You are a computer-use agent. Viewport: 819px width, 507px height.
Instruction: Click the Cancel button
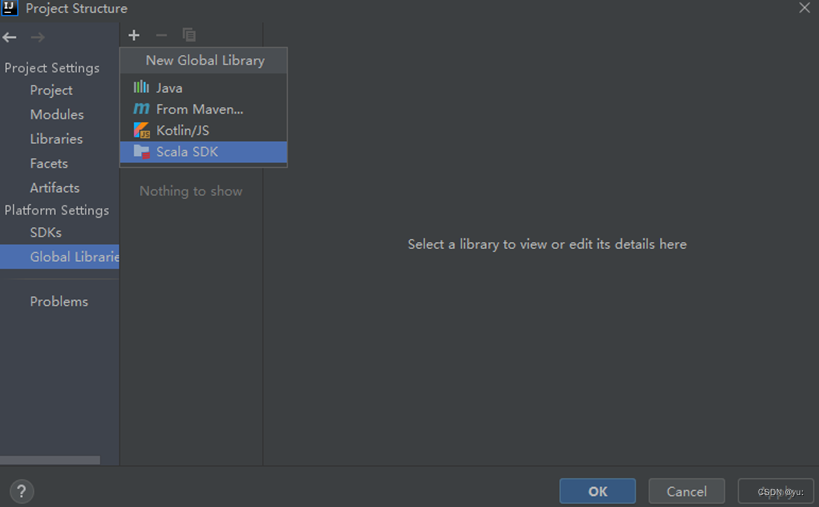[x=686, y=491]
